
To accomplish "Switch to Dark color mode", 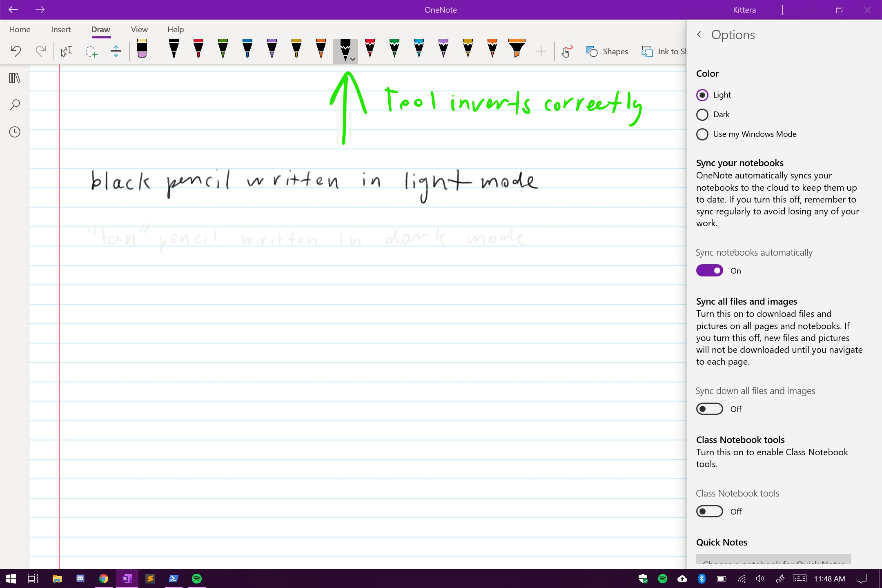I will tap(702, 114).
